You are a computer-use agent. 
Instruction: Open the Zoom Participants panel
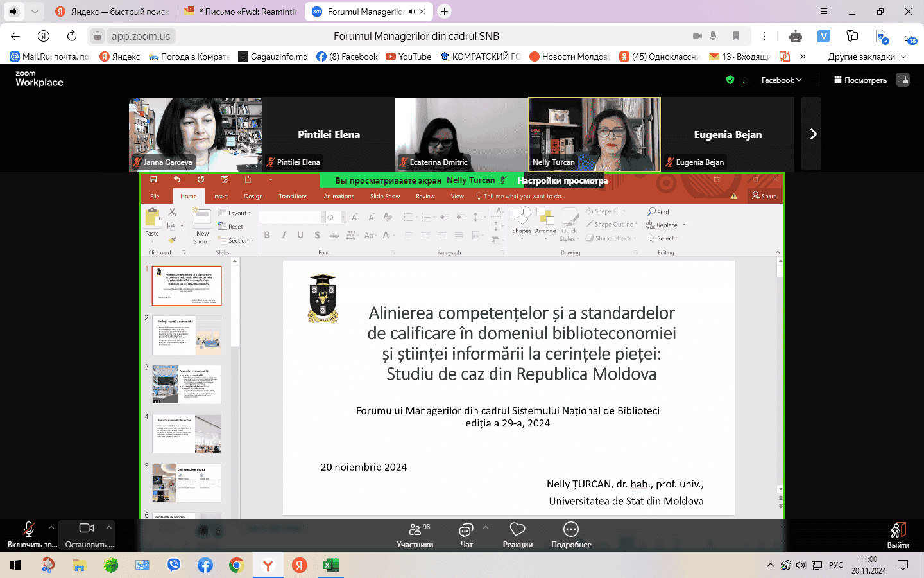click(x=415, y=534)
